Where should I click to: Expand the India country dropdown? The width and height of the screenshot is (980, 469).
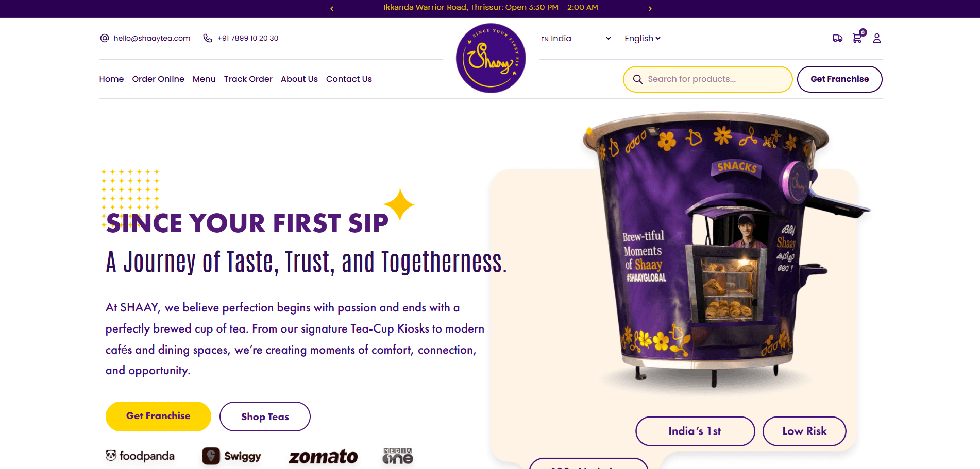[x=576, y=39]
